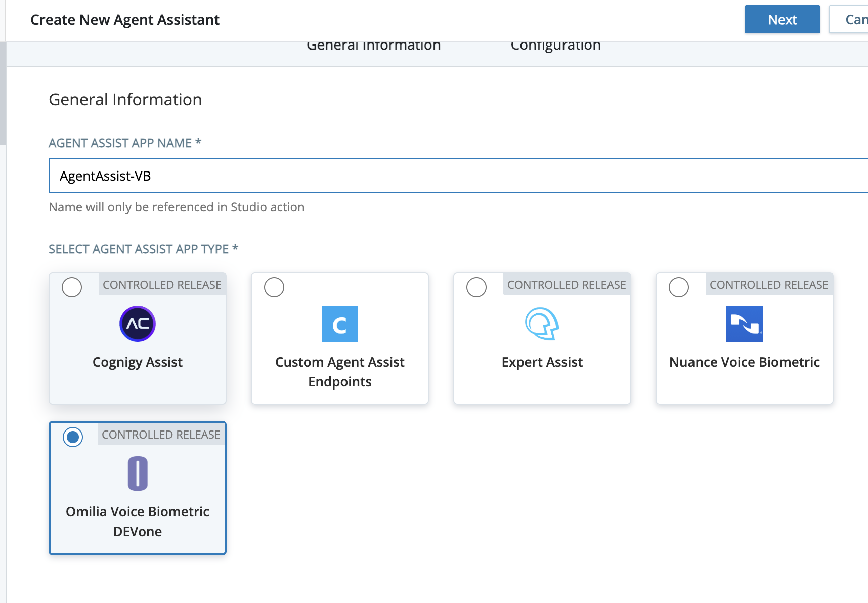868x603 pixels.
Task: Click Controlled Release badge on Cognigy Assist card
Action: [x=162, y=285]
